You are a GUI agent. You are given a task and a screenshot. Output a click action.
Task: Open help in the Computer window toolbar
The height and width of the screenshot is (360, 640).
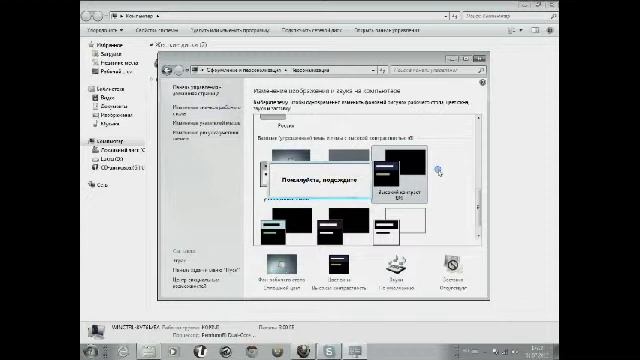(x=550, y=30)
